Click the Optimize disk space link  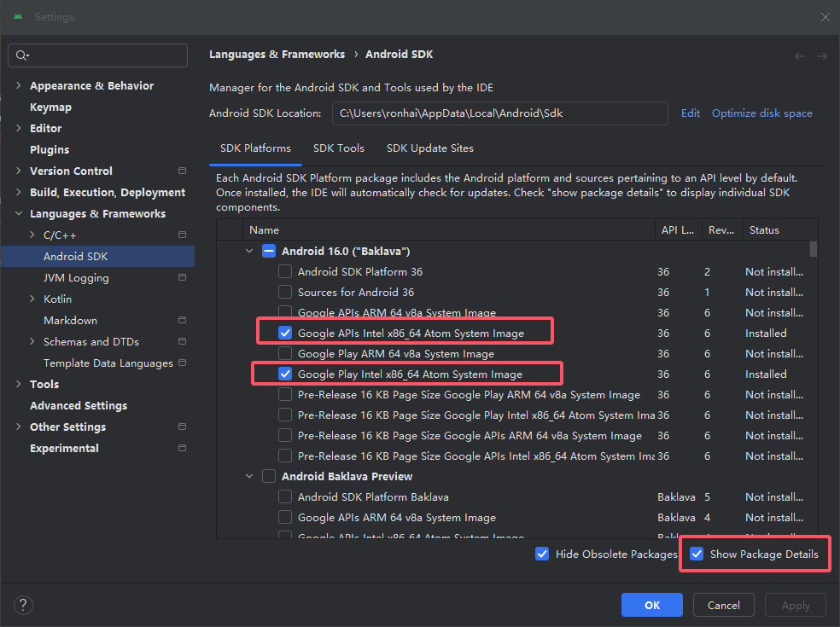761,113
